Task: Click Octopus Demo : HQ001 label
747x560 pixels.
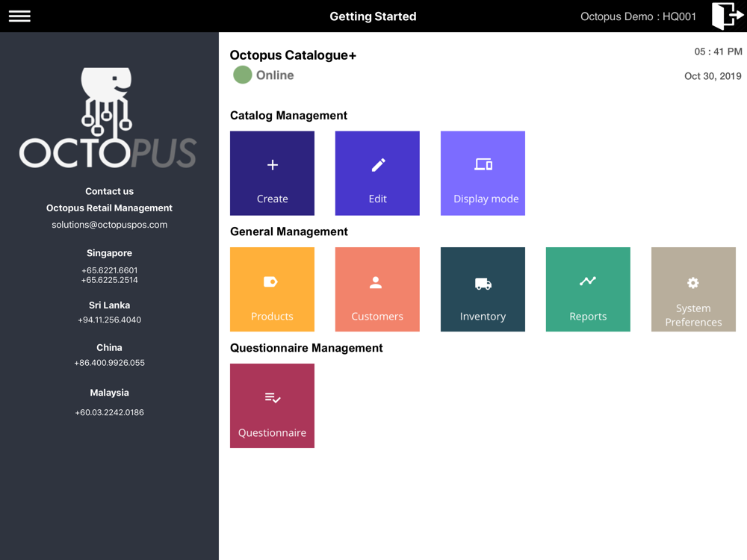Action: pos(638,16)
